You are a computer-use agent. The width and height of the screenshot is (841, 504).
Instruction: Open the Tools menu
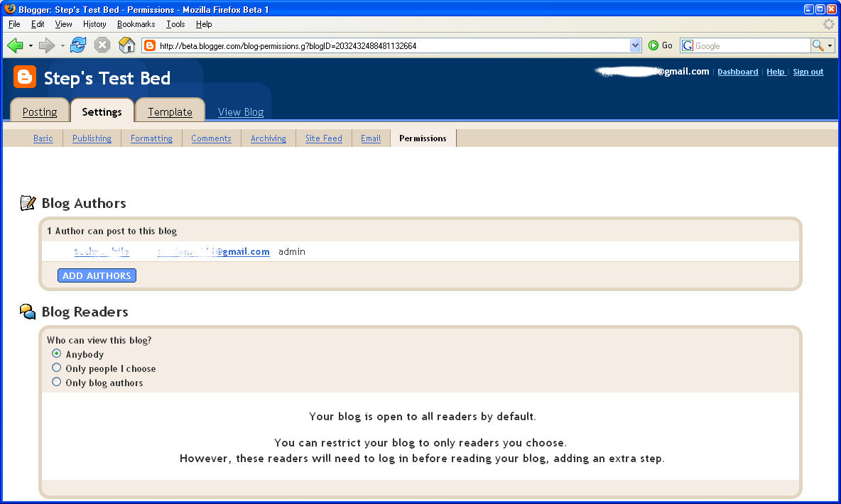click(x=175, y=24)
